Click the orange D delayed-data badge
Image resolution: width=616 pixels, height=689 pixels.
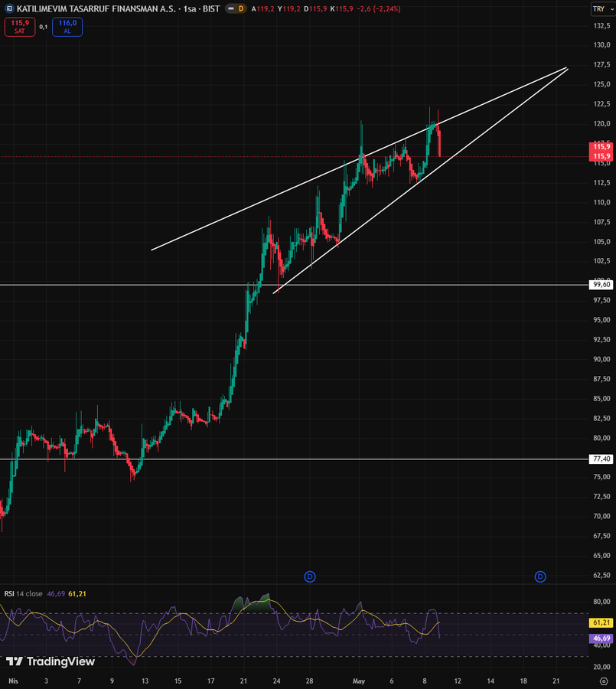pos(241,8)
